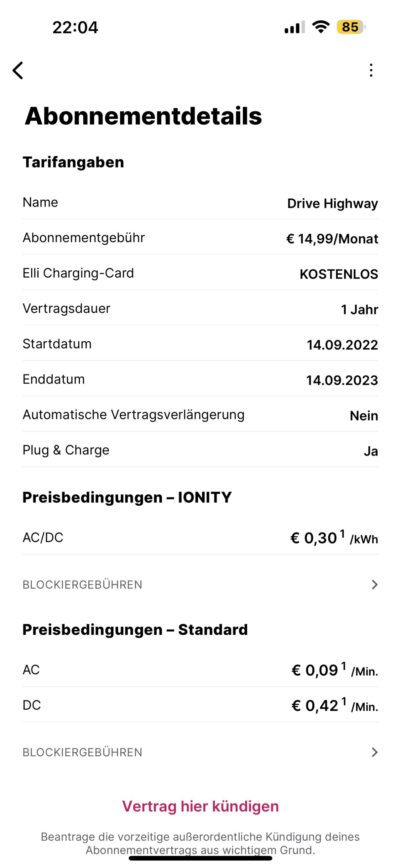Screen dimensions: 401x868
Task: Tap the € 14,99/Monat subscription fee
Action: (332, 239)
